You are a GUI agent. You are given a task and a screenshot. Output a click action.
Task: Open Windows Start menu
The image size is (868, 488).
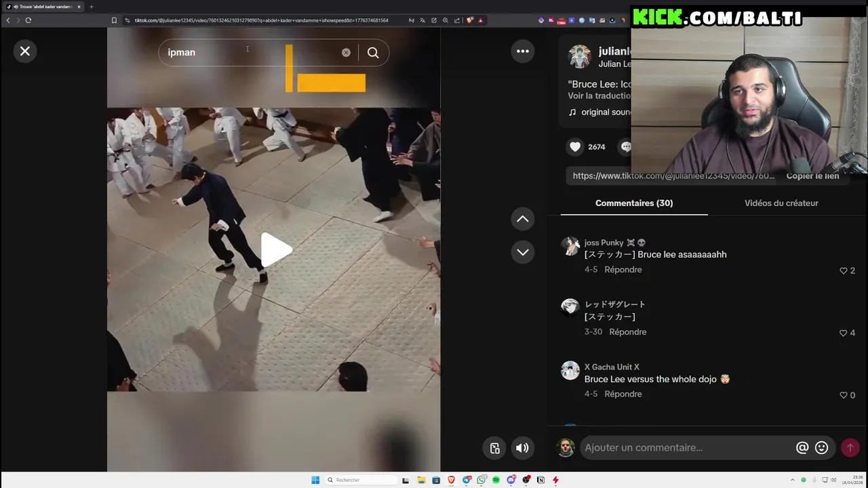[315, 480]
